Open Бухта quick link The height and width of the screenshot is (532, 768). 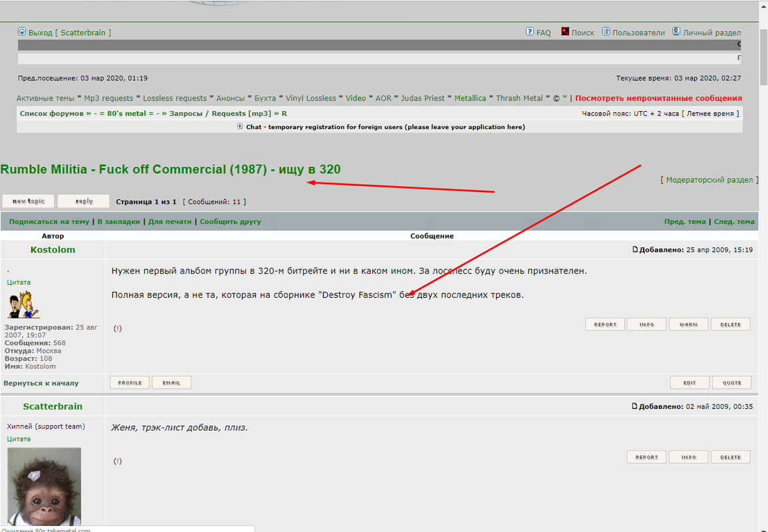[265, 98]
